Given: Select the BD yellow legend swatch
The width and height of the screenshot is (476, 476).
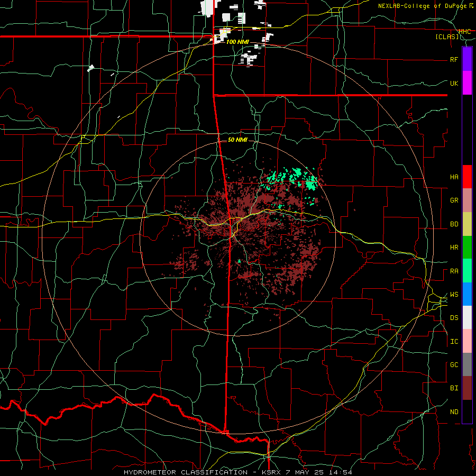Looking at the screenshot, I should (x=467, y=224).
